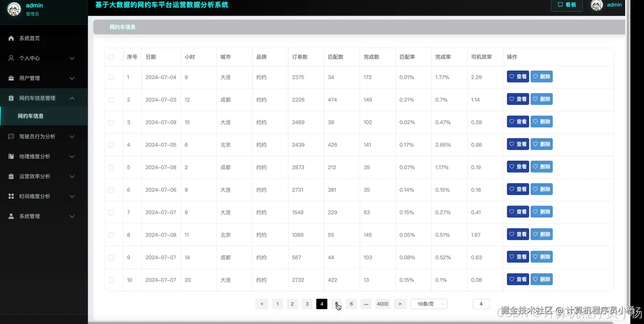View details for row 2 with 查看
This screenshot has height=324, width=644.
click(x=518, y=99)
